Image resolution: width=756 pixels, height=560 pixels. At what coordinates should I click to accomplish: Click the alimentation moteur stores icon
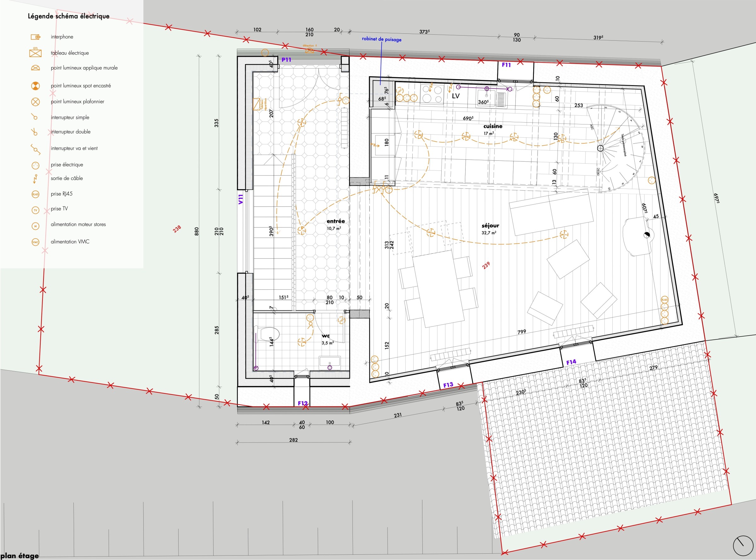(x=35, y=226)
